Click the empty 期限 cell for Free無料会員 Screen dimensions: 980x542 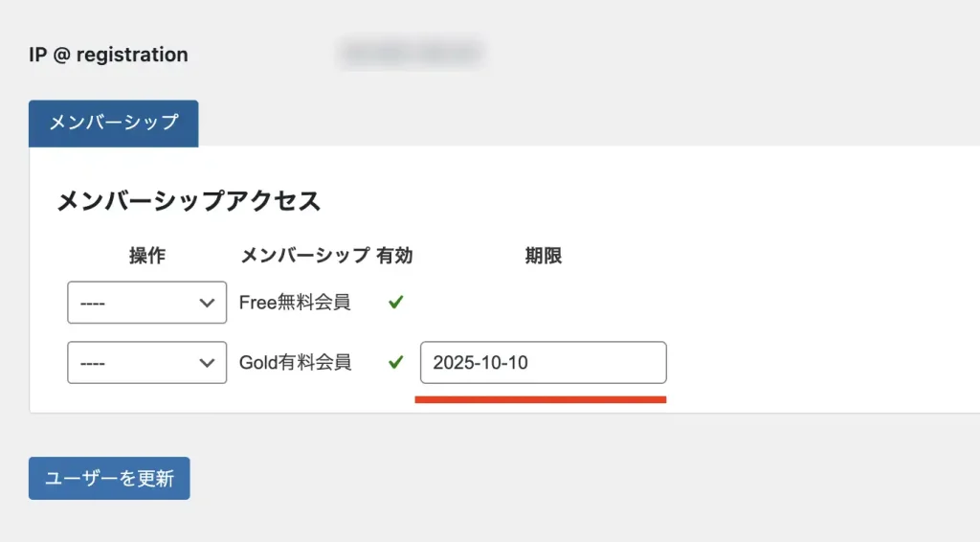point(543,303)
